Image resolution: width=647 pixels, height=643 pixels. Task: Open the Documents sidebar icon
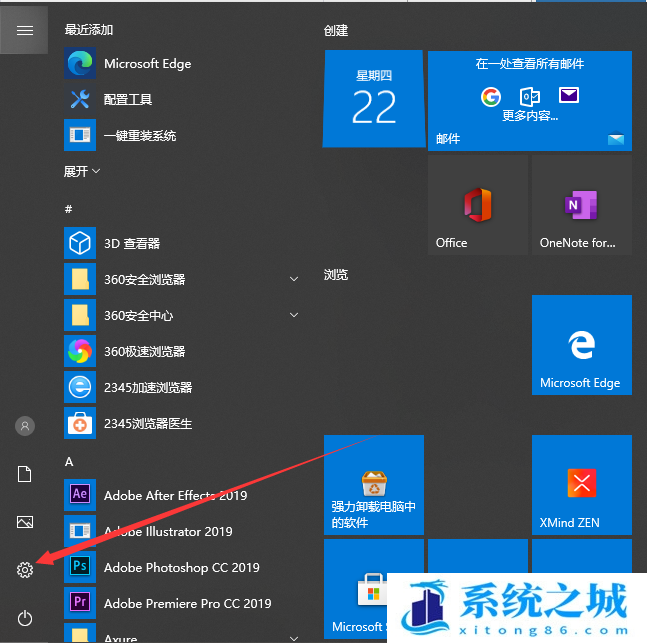25,474
